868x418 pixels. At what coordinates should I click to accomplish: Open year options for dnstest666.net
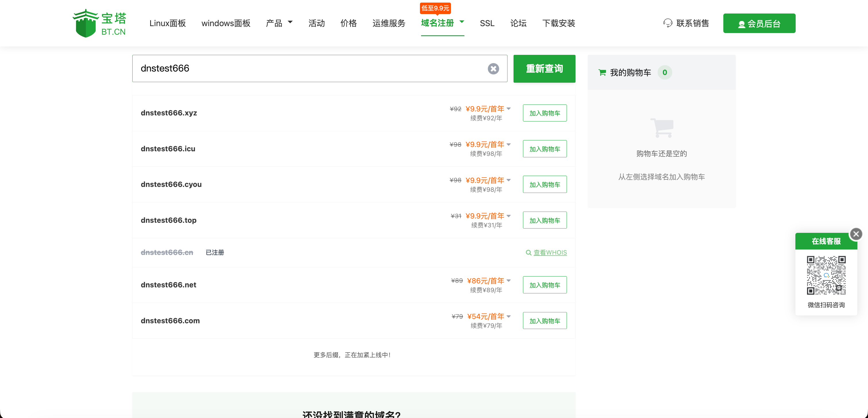pos(508,280)
